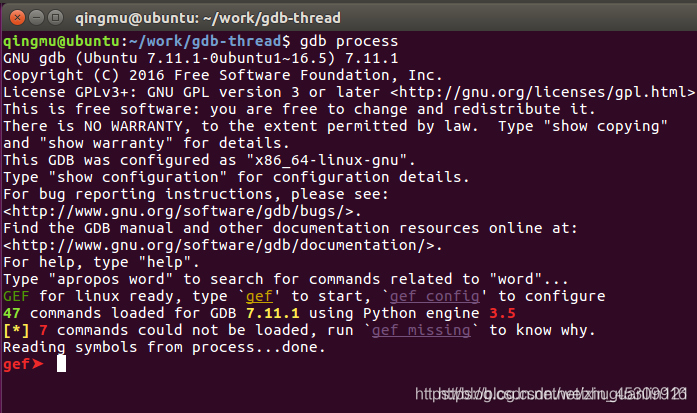Click 'Type "show configuration"' line
697x413 pixels.
click(236, 177)
